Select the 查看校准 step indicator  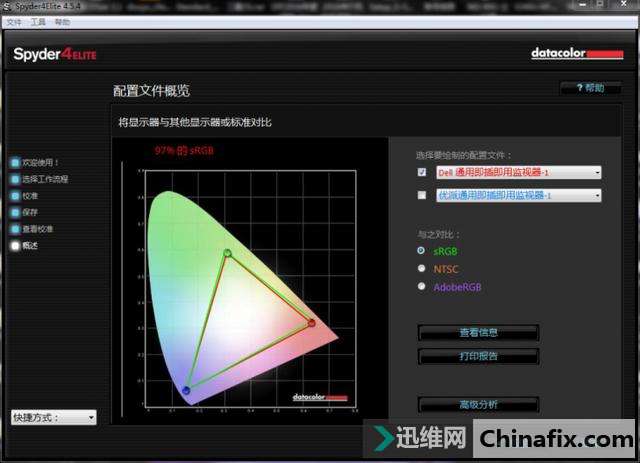pos(15,229)
